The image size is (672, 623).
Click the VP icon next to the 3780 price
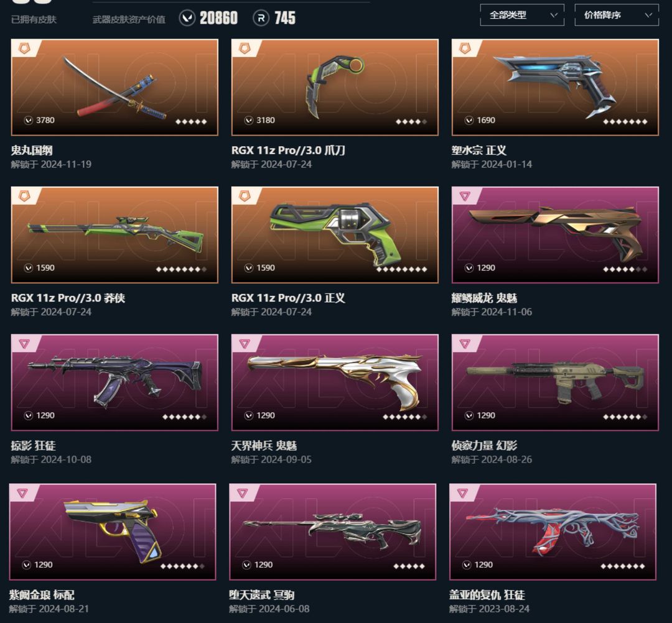click(28, 121)
